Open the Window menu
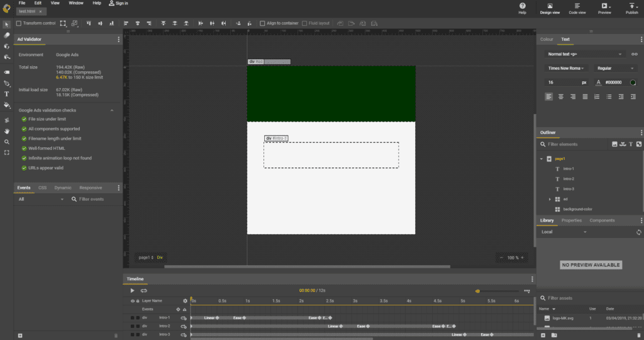Viewport: 644px width, 340px height. 76,3
